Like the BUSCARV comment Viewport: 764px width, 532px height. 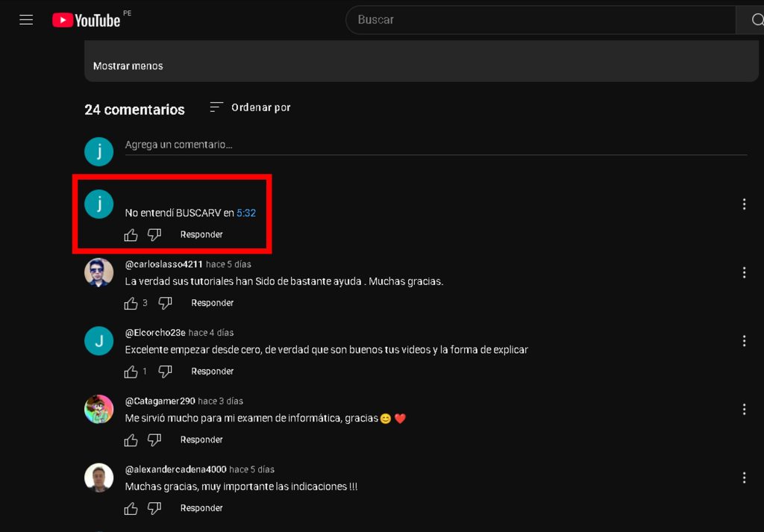coord(131,235)
